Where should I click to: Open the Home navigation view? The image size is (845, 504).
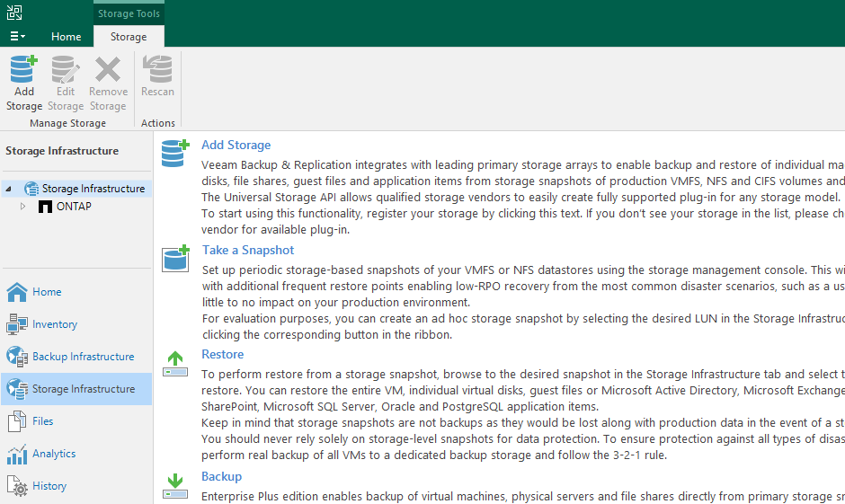[76, 292]
